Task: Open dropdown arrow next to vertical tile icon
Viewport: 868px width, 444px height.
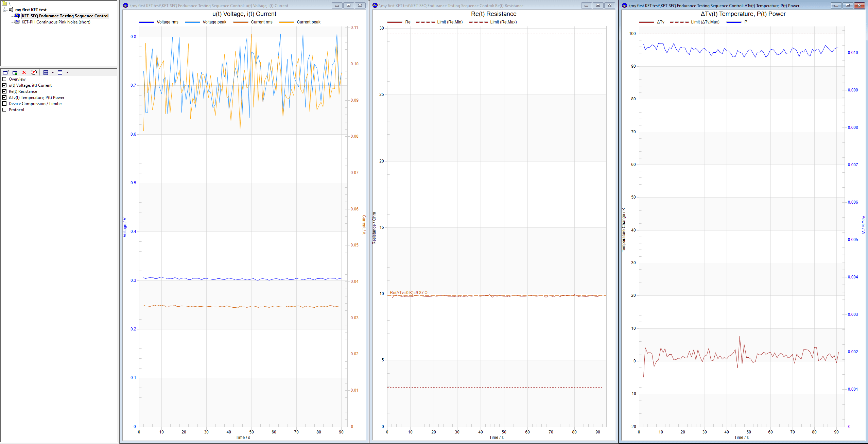Action: pos(67,72)
